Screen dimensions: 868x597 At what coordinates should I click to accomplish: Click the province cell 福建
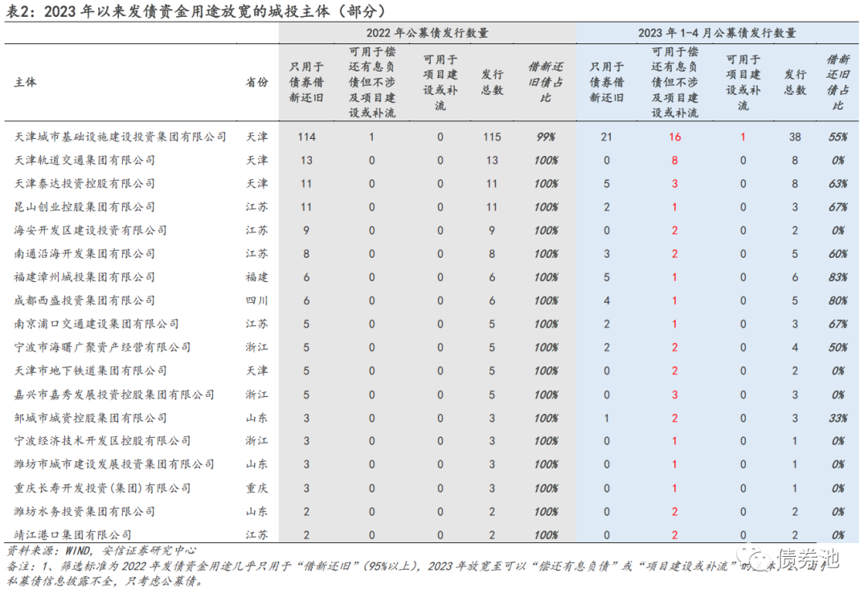coord(257,276)
